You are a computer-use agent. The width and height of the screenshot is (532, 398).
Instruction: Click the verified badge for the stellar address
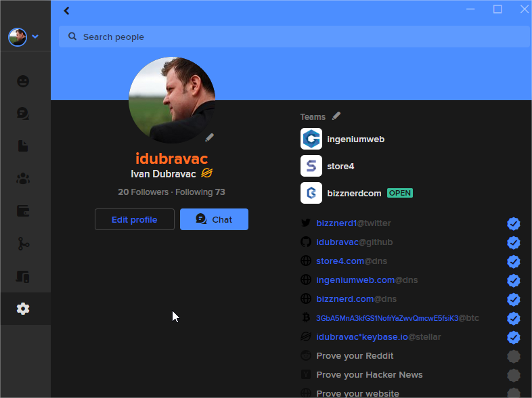(514, 338)
